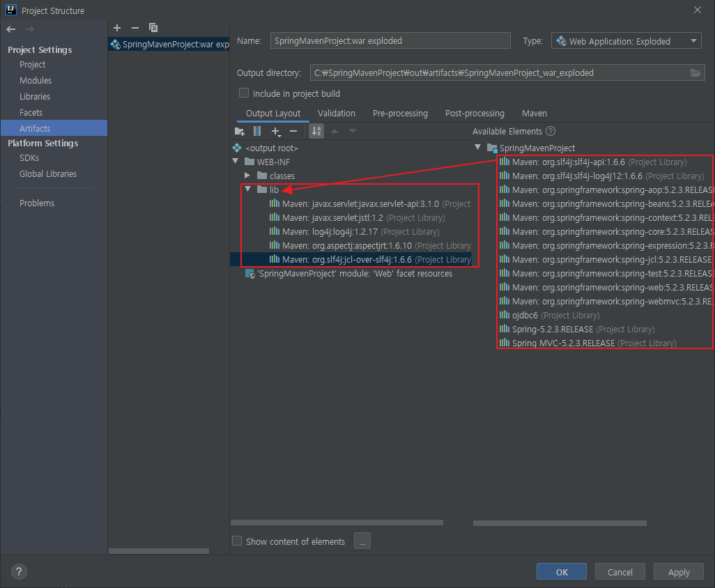The width and height of the screenshot is (715, 588).
Task: Open the Maven tab
Action: 535,114
